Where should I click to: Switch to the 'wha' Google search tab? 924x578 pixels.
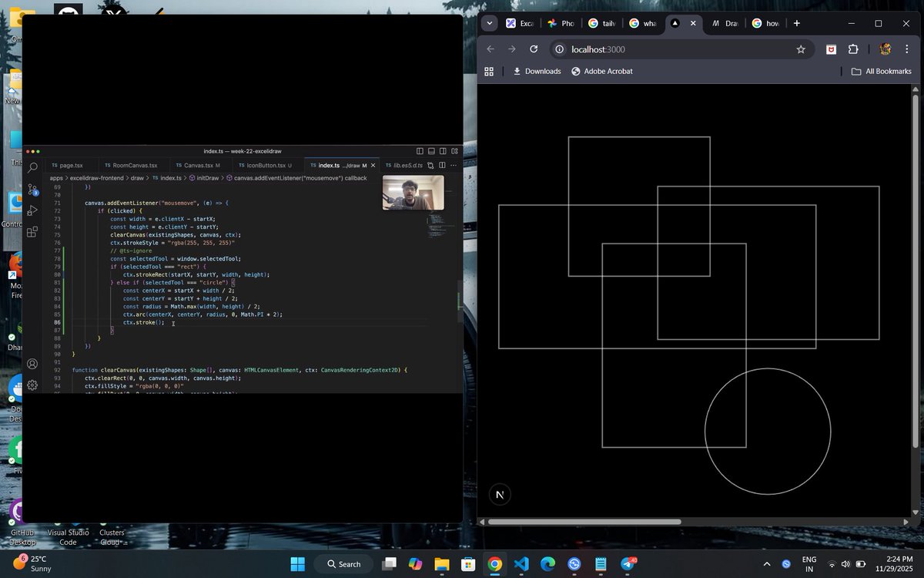click(x=643, y=23)
